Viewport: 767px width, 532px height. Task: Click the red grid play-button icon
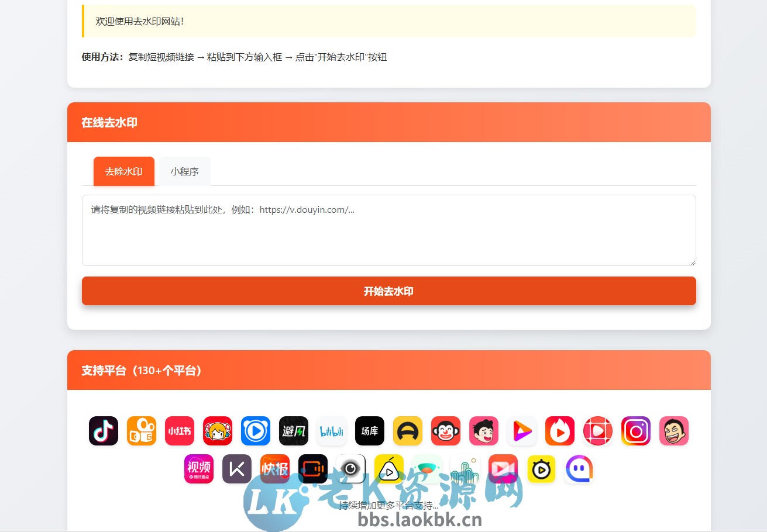click(598, 431)
